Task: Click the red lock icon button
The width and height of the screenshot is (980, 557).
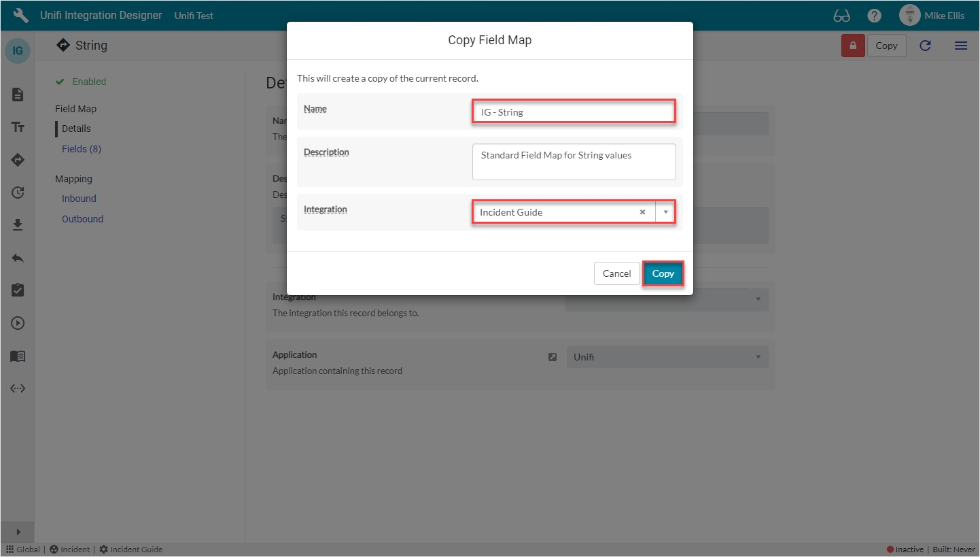Action: tap(852, 46)
